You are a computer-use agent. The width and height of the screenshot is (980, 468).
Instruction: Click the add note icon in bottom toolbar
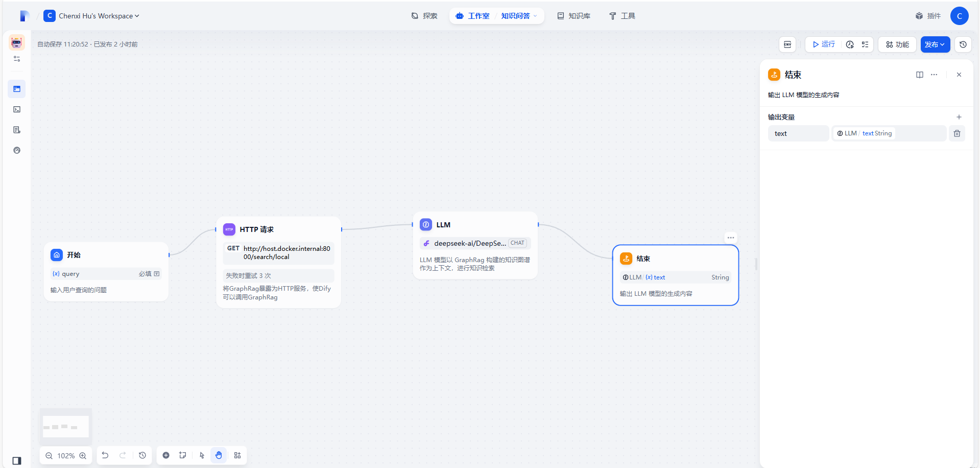(182, 455)
